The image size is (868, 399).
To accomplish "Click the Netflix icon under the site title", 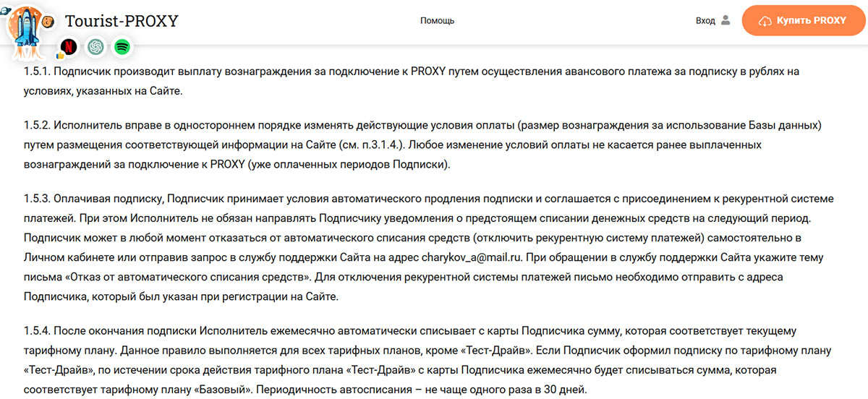I will (x=69, y=47).
